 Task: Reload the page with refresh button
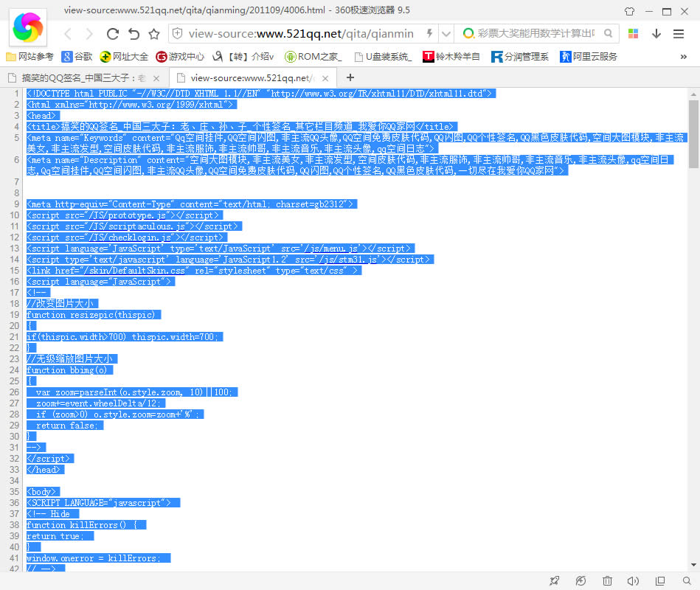113,34
